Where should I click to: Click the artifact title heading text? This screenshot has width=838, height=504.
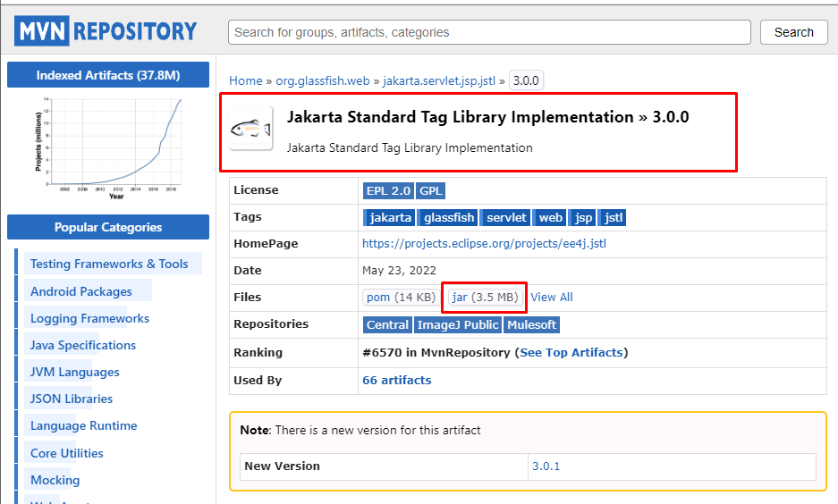[488, 117]
